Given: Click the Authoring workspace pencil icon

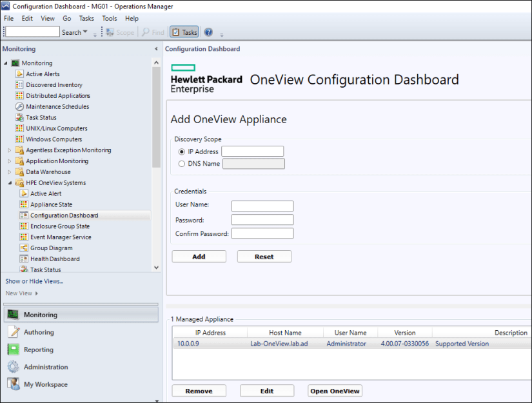Looking at the screenshot, I should (x=14, y=332).
